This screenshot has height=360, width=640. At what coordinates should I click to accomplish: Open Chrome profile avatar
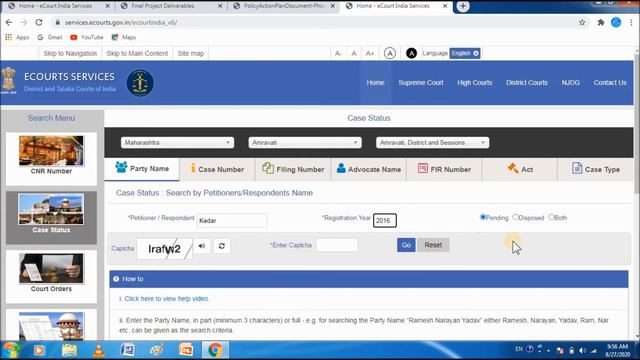(616, 22)
